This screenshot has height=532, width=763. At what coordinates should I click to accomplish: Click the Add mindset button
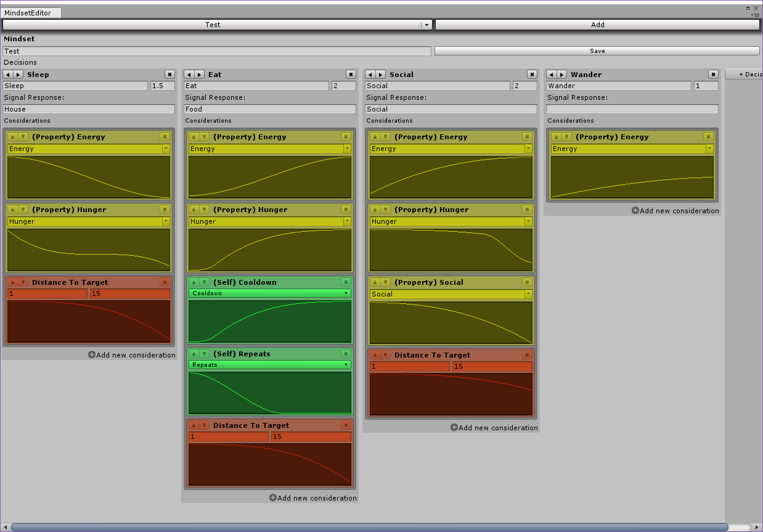(598, 25)
